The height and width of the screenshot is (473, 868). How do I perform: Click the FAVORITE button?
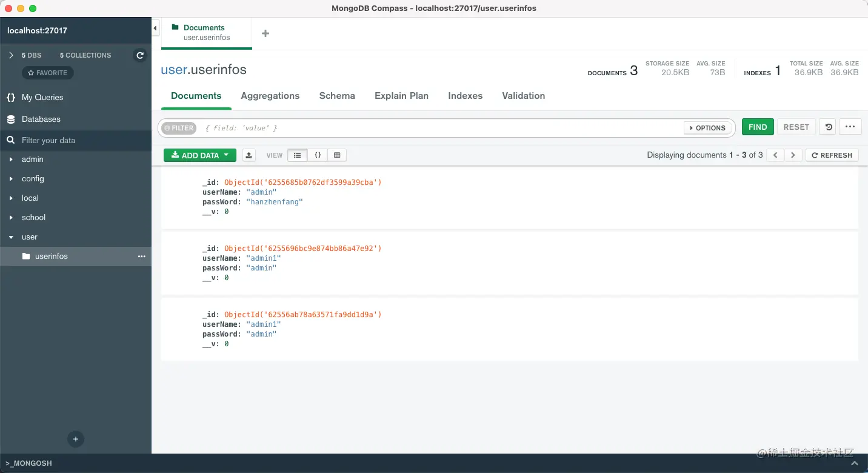48,73
